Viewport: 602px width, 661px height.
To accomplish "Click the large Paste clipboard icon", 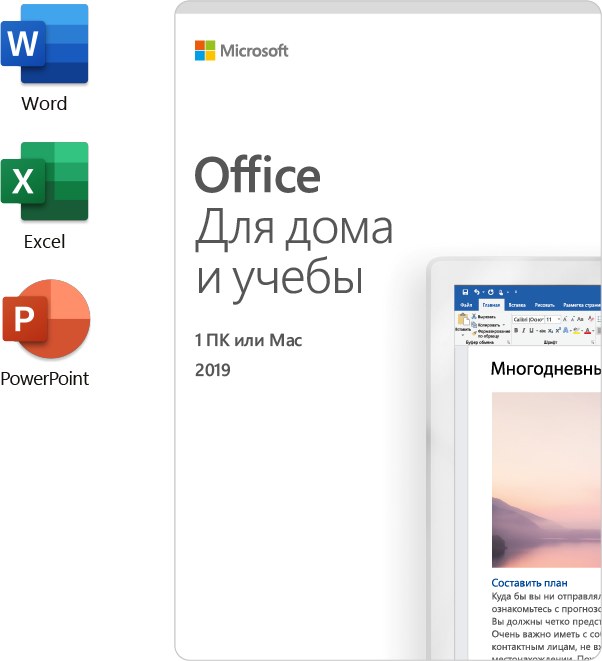I will pyautogui.click(x=463, y=320).
